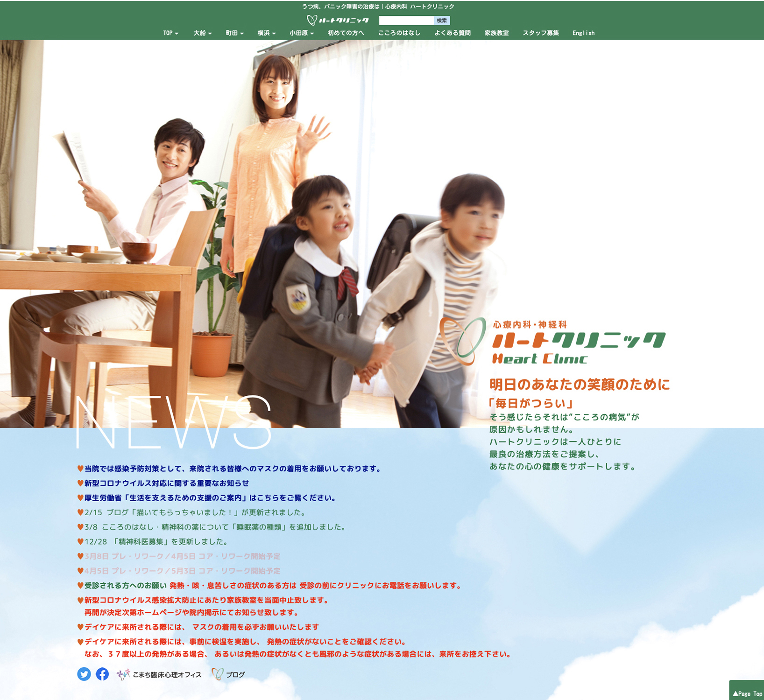Open the ブログ link near social icons
The height and width of the screenshot is (700, 764).
[x=228, y=675]
